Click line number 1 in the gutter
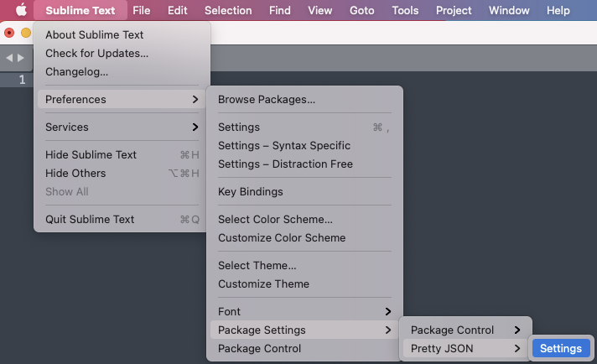 pos(22,80)
